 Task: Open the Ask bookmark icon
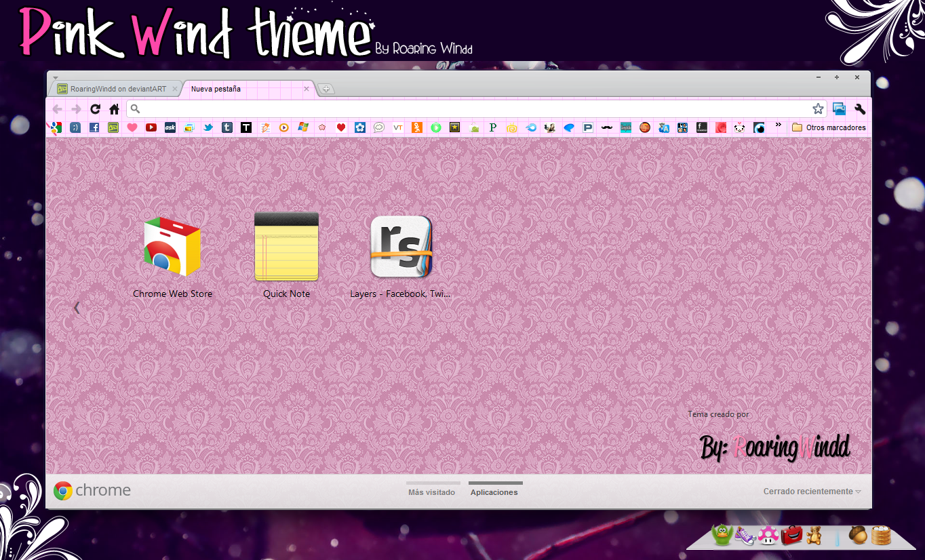(x=170, y=127)
